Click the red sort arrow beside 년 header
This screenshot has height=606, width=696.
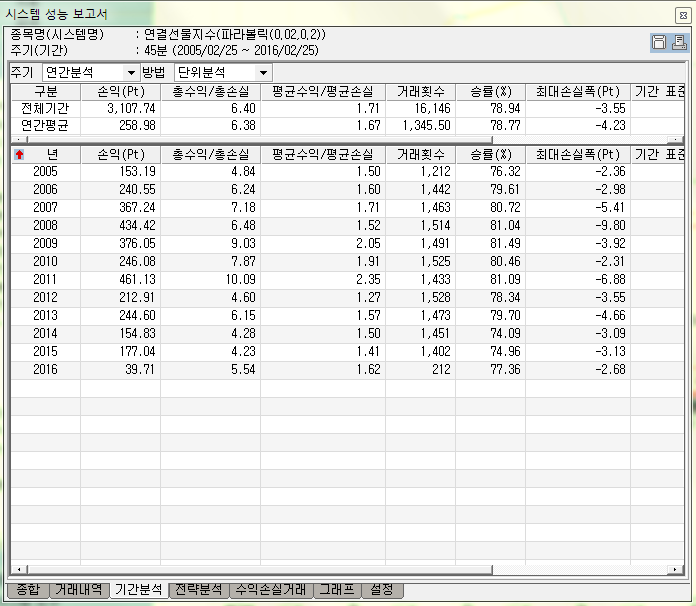19,155
